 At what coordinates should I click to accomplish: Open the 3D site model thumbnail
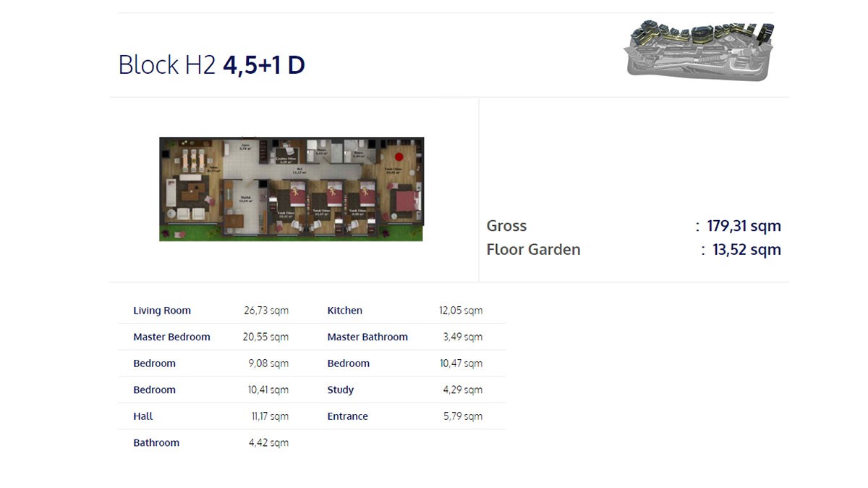coord(699,51)
